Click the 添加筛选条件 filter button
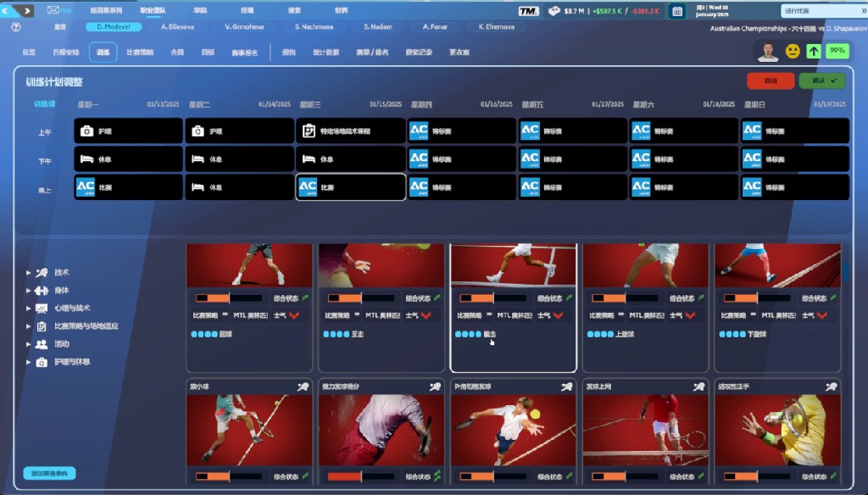868x495 pixels. tap(50, 473)
